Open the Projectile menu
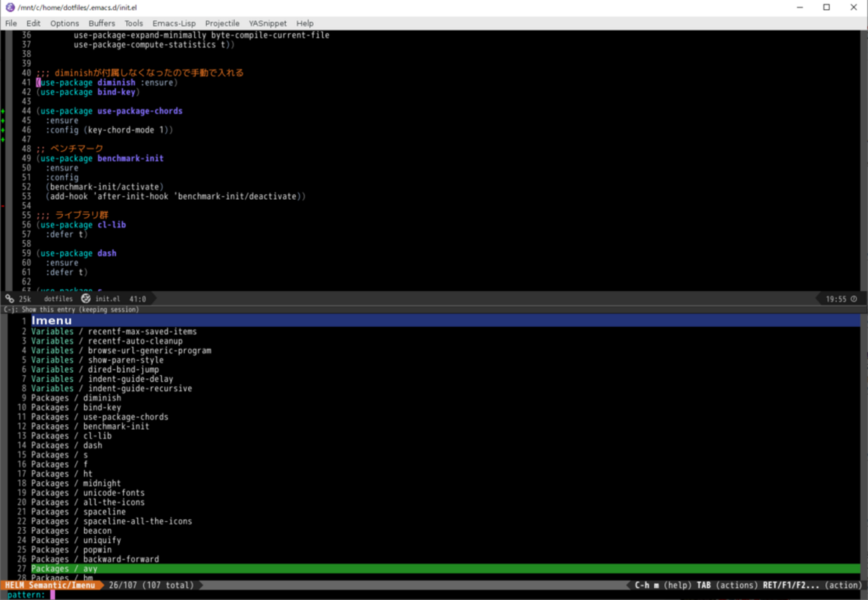 click(x=222, y=23)
